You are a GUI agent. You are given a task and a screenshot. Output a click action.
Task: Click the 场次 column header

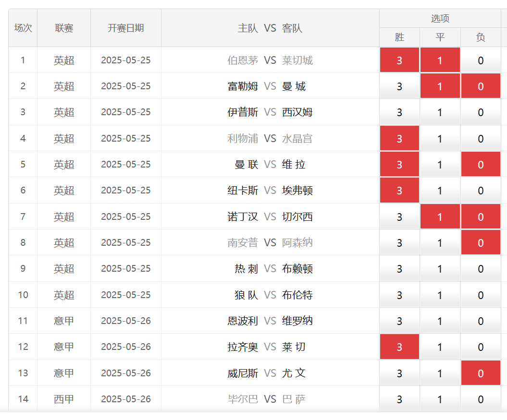click(x=23, y=28)
